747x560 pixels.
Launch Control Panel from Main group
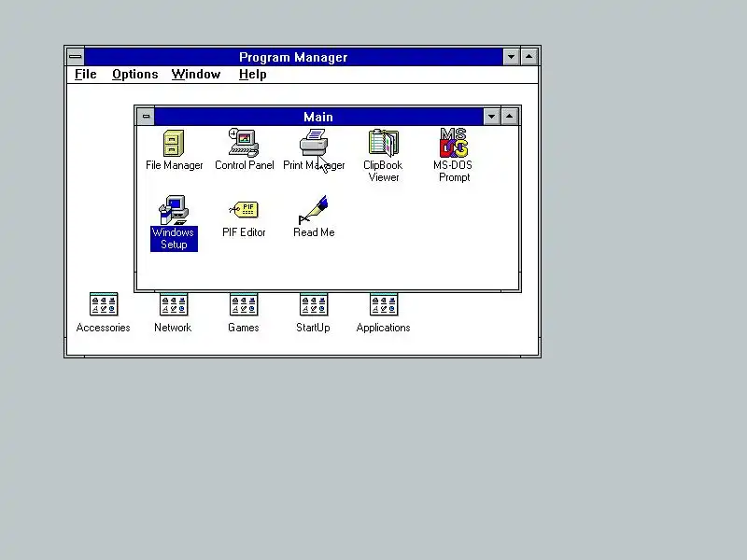tap(244, 143)
